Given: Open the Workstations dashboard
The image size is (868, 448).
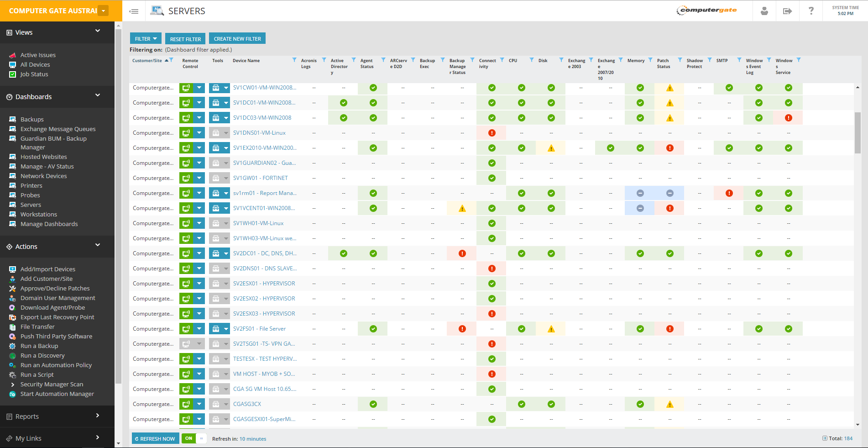Looking at the screenshot, I should (x=39, y=214).
